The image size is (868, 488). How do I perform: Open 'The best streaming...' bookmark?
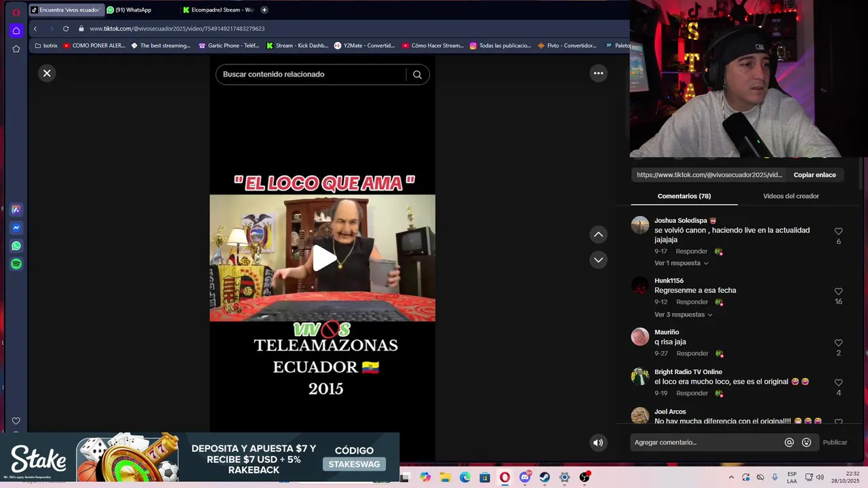pyautogui.click(x=161, y=45)
